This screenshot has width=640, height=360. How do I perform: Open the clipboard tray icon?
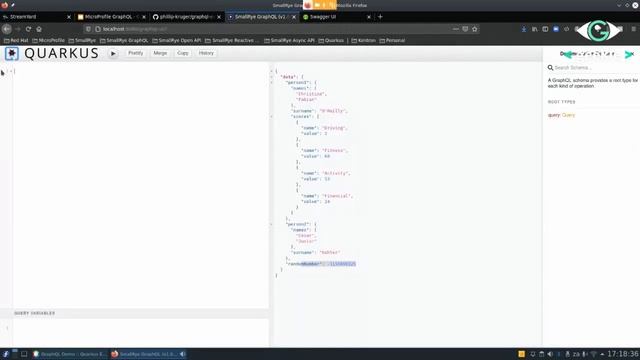541,354
